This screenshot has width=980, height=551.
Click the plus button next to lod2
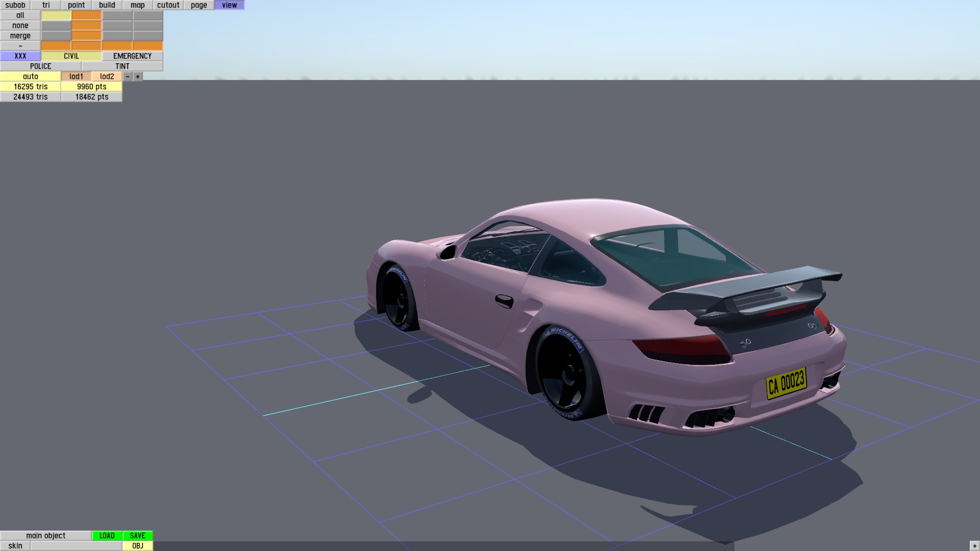click(137, 77)
